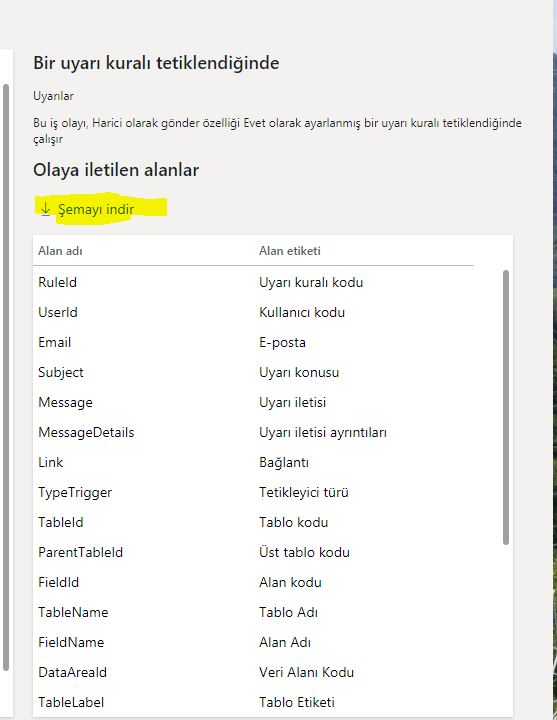Click the Message field row
Image resolution: width=557 pixels, height=720 pixels.
coord(253,402)
